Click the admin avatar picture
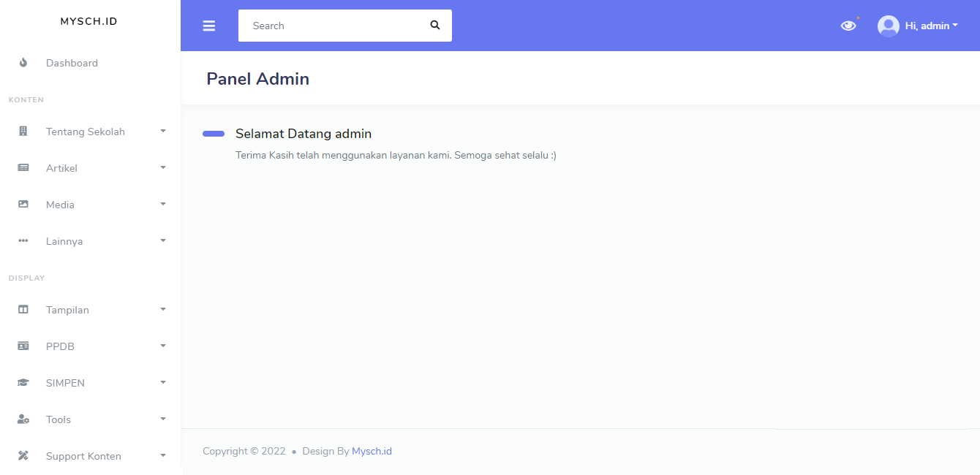The image size is (980, 475). (x=889, y=26)
